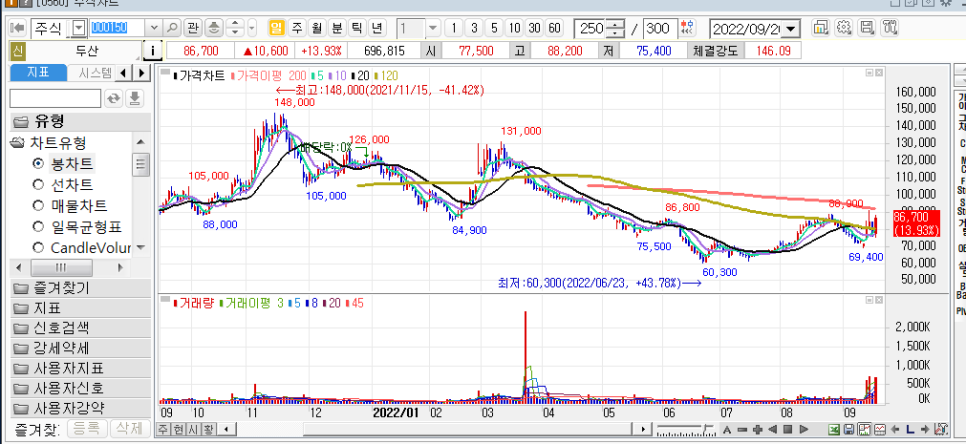The width and height of the screenshot is (966, 444).
Task: Click the save chart disk icon in top toolbar
Action: click(x=867, y=28)
